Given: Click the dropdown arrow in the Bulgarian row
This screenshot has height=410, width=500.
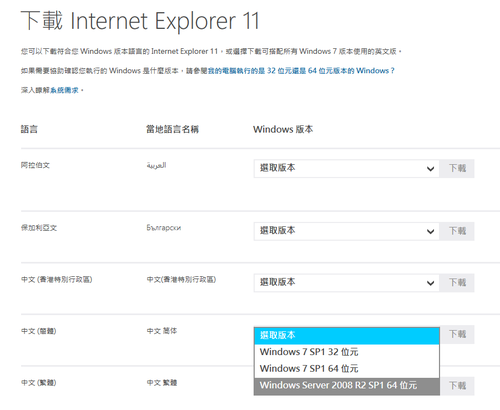Looking at the screenshot, I should point(430,232).
